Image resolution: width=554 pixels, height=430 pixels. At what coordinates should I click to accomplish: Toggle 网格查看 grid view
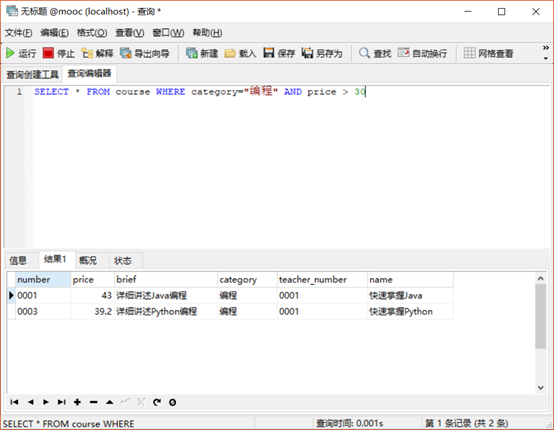[488, 53]
